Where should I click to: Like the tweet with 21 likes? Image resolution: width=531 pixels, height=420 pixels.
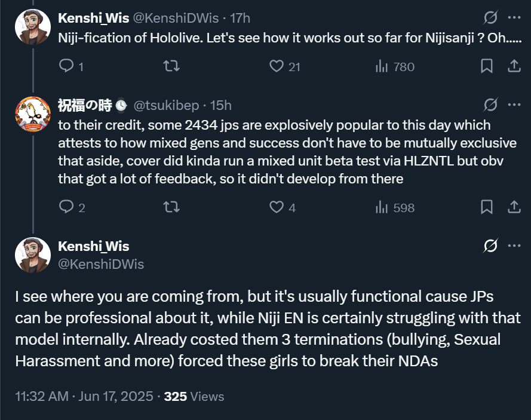(277, 66)
